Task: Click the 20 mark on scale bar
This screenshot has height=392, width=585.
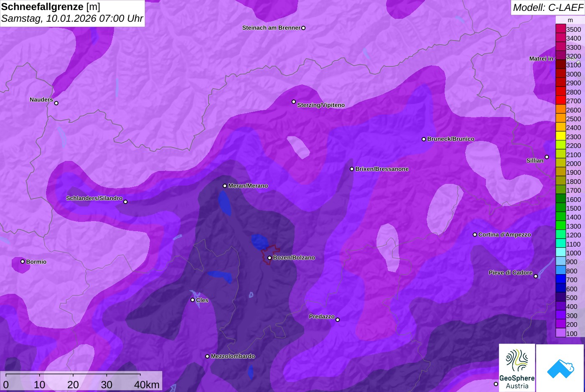Action: [73, 384]
